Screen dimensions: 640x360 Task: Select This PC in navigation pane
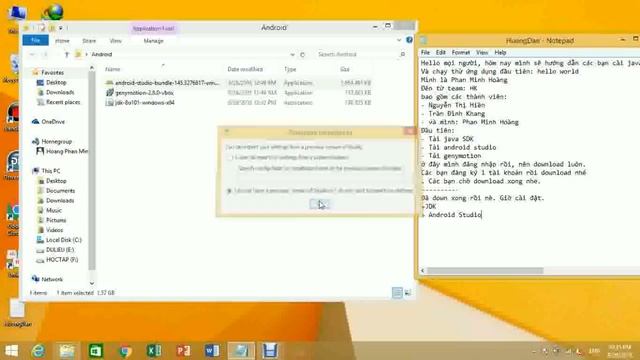pos(51,171)
